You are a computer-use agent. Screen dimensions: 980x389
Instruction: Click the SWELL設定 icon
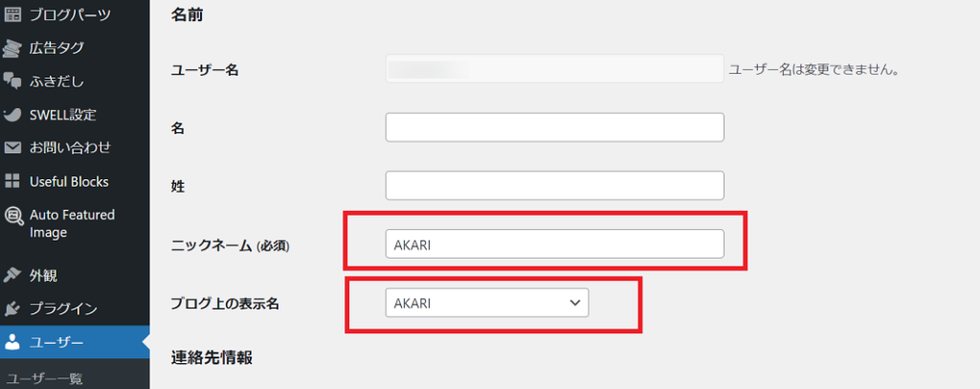coord(11,114)
